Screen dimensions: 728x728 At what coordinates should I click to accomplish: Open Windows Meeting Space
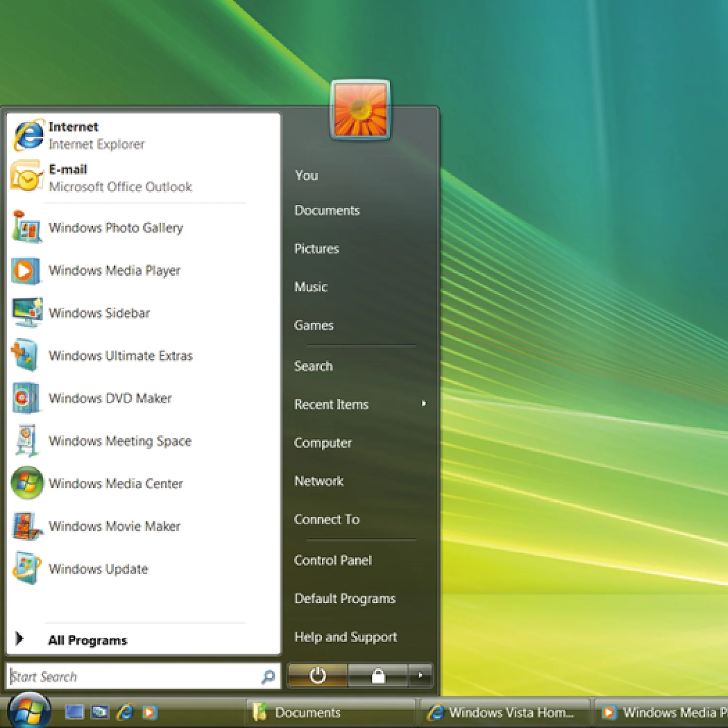click(x=143, y=441)
